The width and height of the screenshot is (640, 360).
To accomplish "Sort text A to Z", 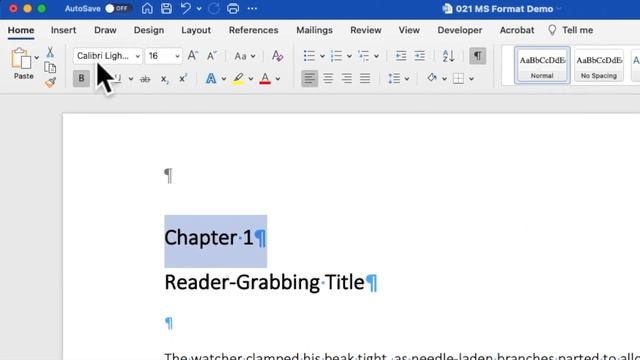I will coord(448,56).
